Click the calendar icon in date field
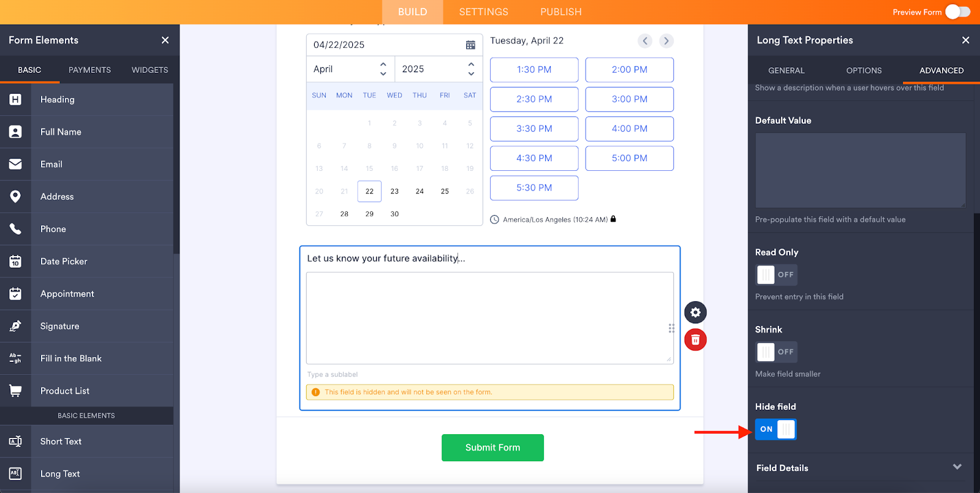Image resolution: width=980 pixels, height=493 pixels. [470, 45]
